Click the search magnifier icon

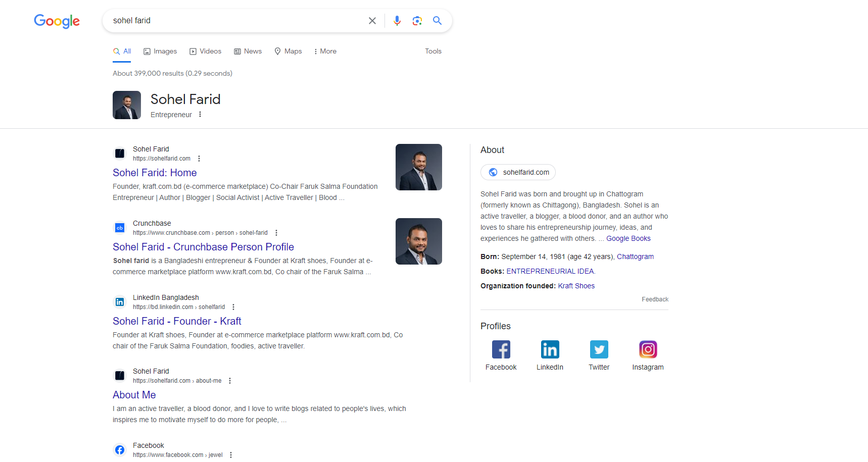[437, 21]
